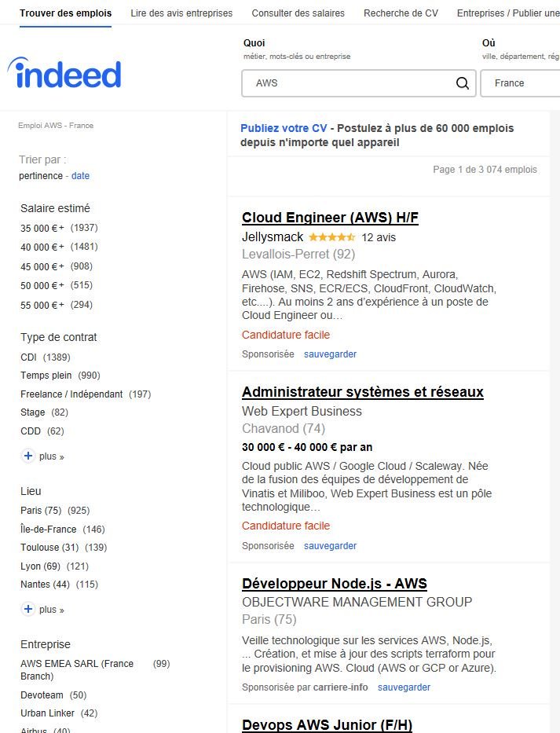The height and width of the screenshot is (733, 560).
Task: Click Chavanod (74) location text
Action: pos(284,429)
